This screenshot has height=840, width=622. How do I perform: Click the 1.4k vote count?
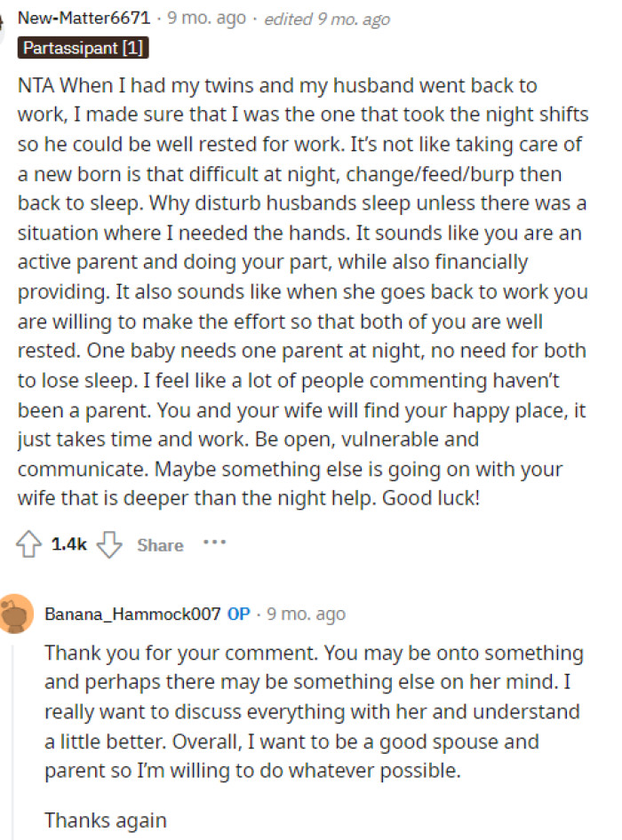pos(69,544)
